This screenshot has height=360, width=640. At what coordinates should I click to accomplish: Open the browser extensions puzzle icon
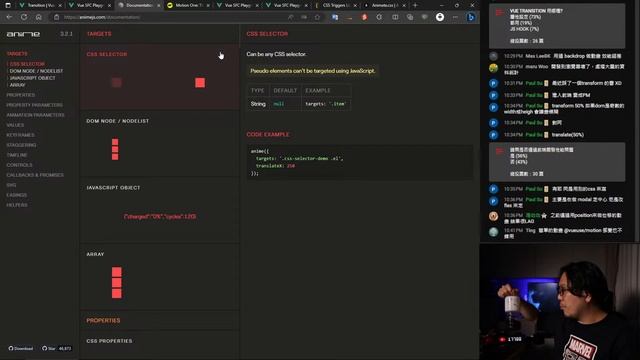coord(379,17)
